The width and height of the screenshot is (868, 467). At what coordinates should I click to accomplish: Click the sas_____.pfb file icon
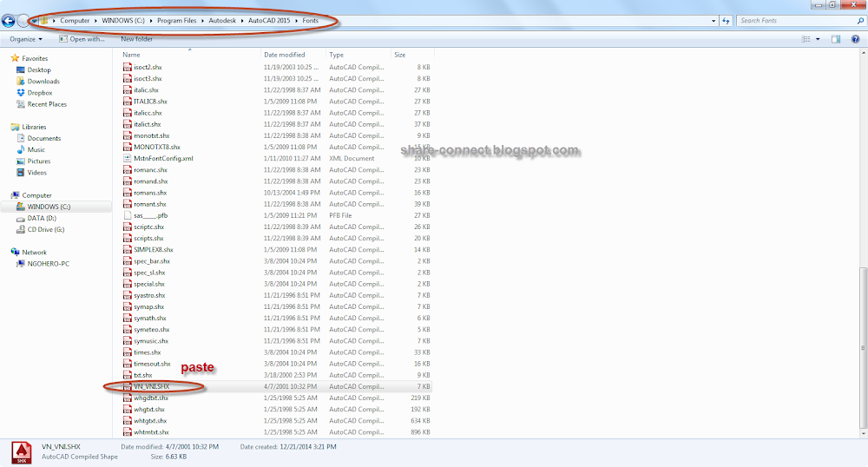click(x=128, y=215)
